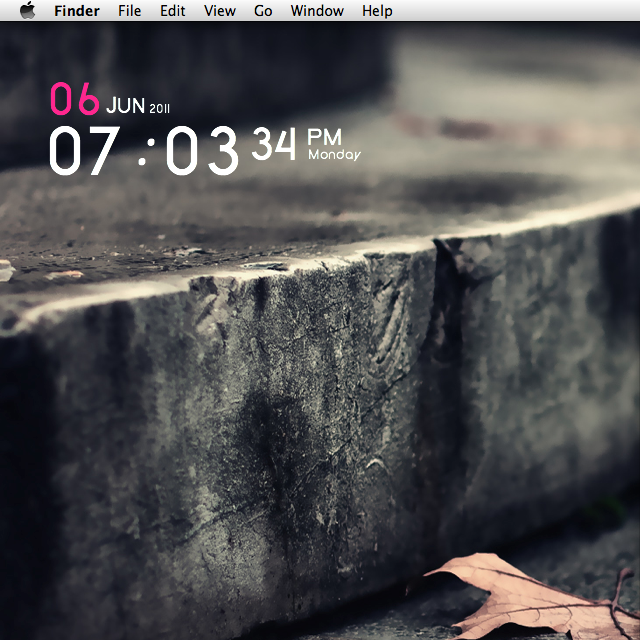The height and width of the screenshot is (640, 640).
Task: Click the 'PM' indicator
Action: click(324, 137)
